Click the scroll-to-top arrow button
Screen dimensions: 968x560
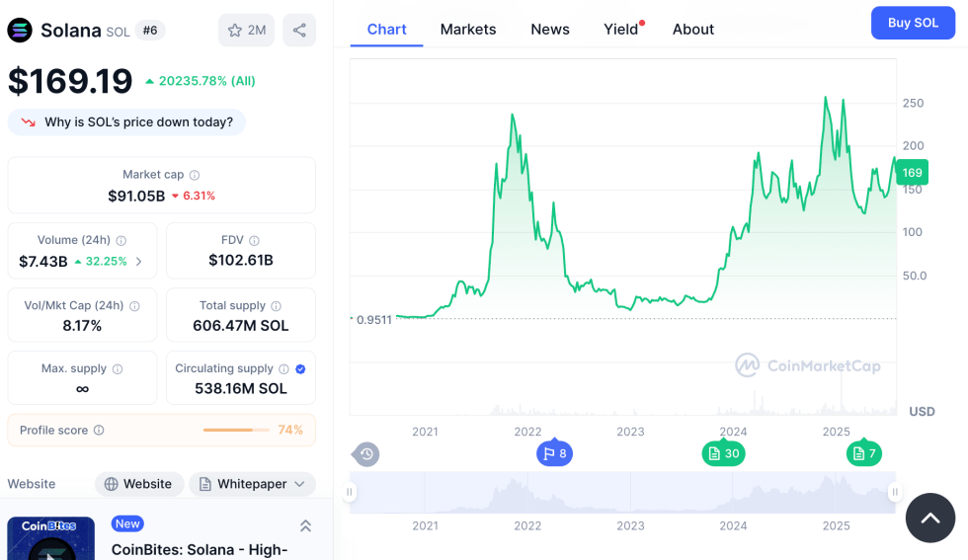[929, 518]
